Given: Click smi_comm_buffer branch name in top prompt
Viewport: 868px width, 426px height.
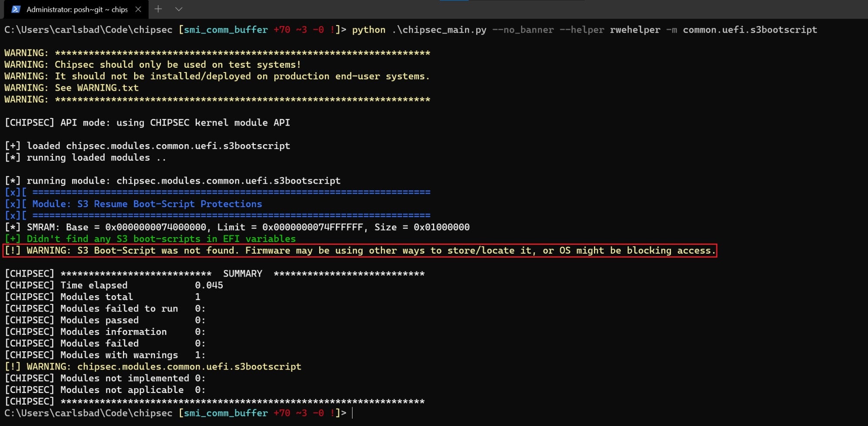Looking at the screenshot, I should (226, 30).
